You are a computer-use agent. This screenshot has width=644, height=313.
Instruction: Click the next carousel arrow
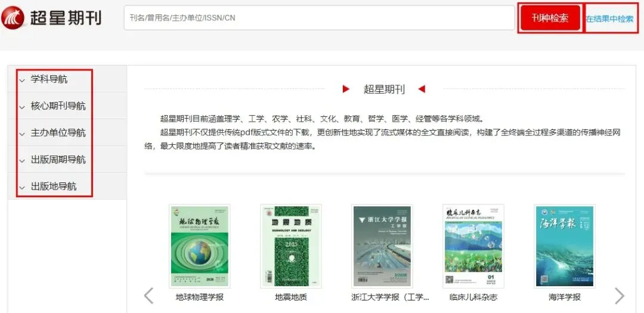coord(620,296)
